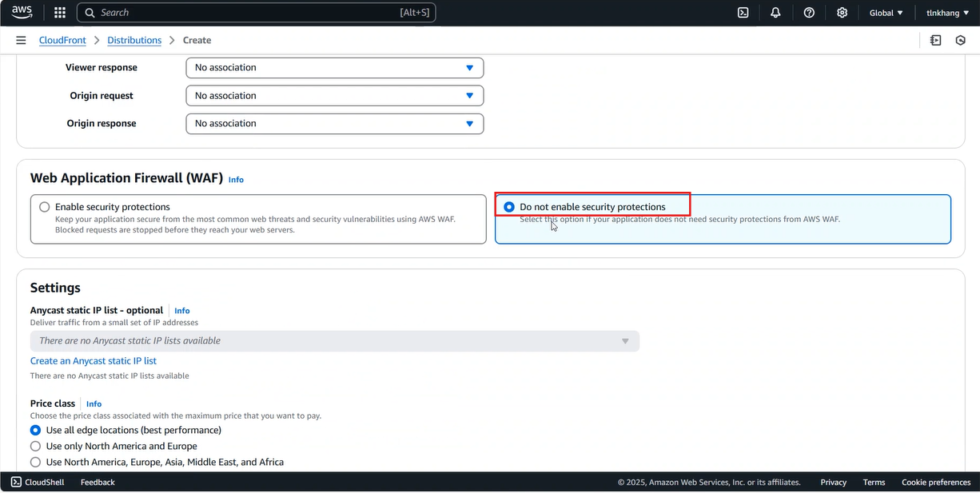The image size is (980, 493).
Task: Open the Anycast static IP list dropdown
Action: [335, 341]
